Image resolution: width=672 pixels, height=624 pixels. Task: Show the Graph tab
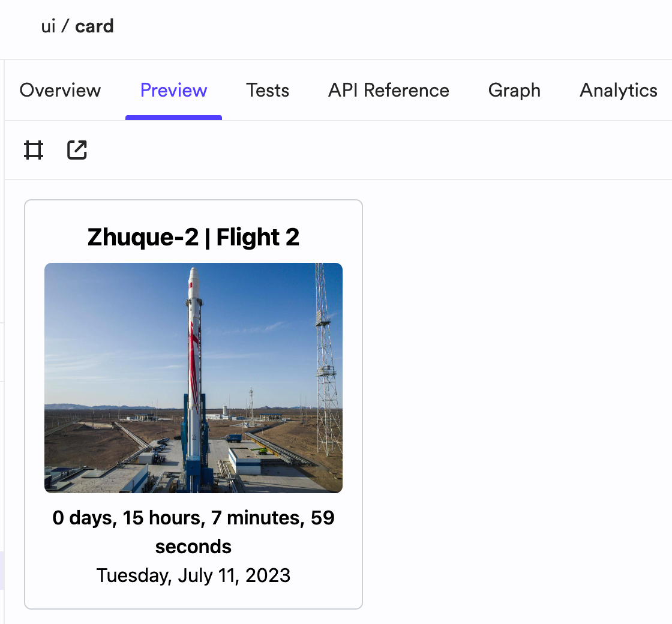click(514, 91)
